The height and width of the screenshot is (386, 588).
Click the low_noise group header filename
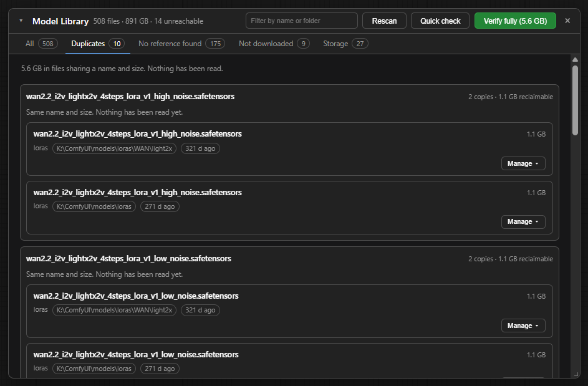[x=128, y=258]
